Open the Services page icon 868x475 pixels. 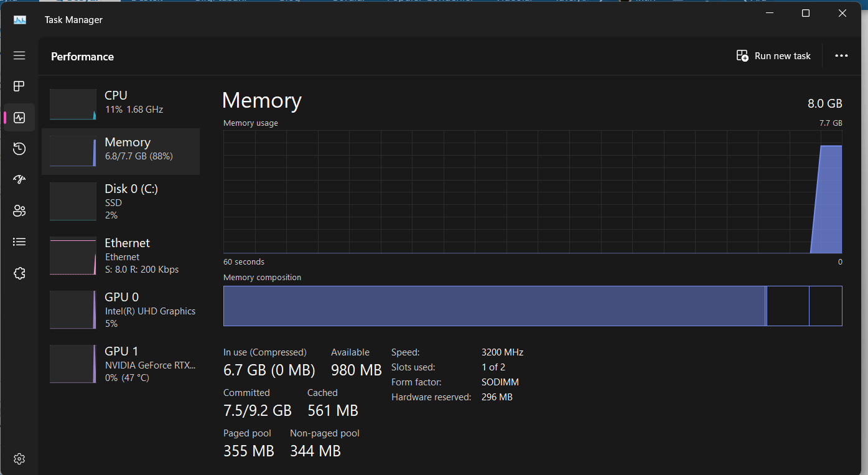point(19,273)
